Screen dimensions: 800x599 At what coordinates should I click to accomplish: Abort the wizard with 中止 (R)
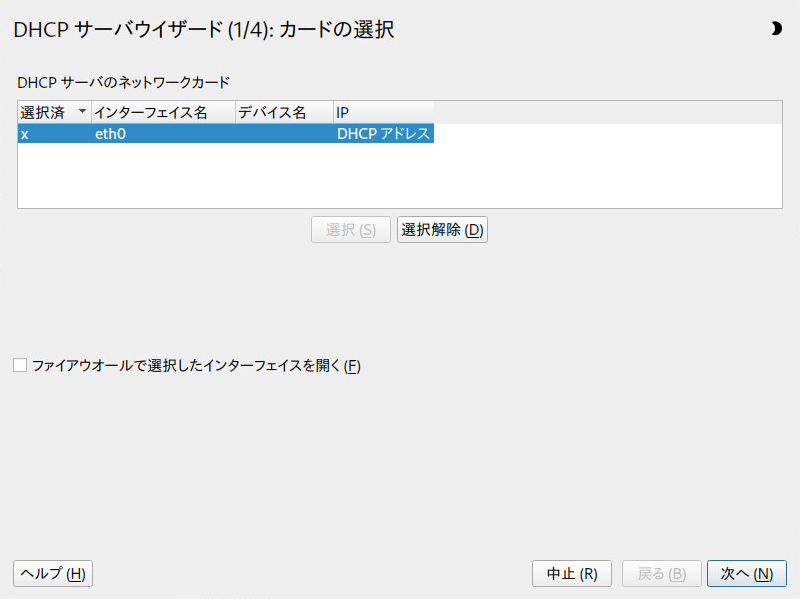[572, 573]
